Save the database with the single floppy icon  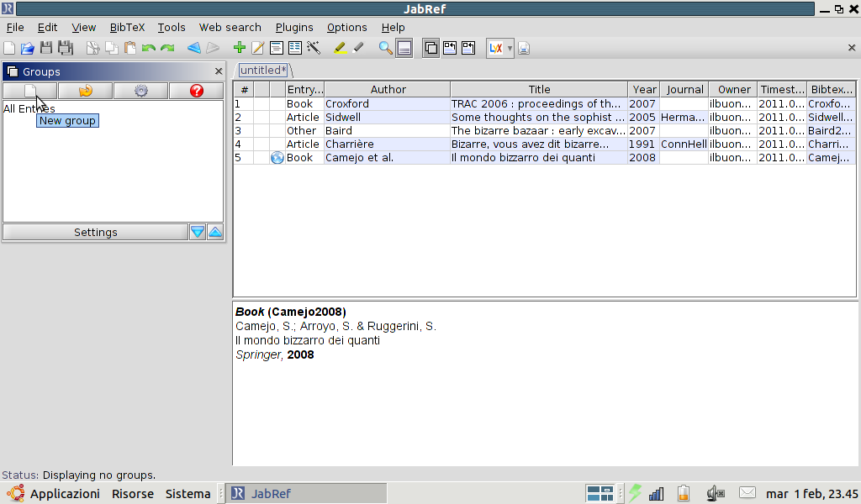(46, 48)
